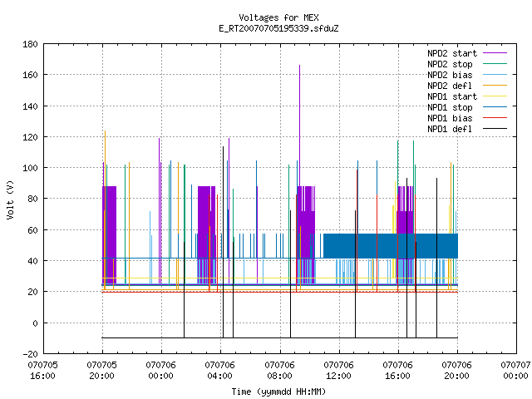Click the "Volt (V)" y-axis label

(x=11, y=199)
